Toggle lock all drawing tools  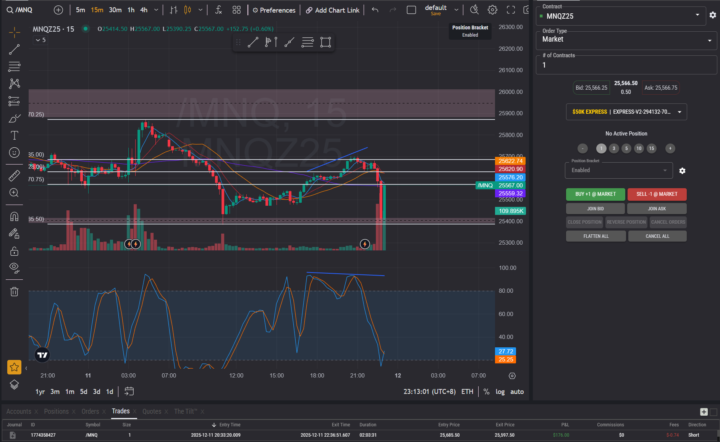pyautogui.click(x=14, y=250)
